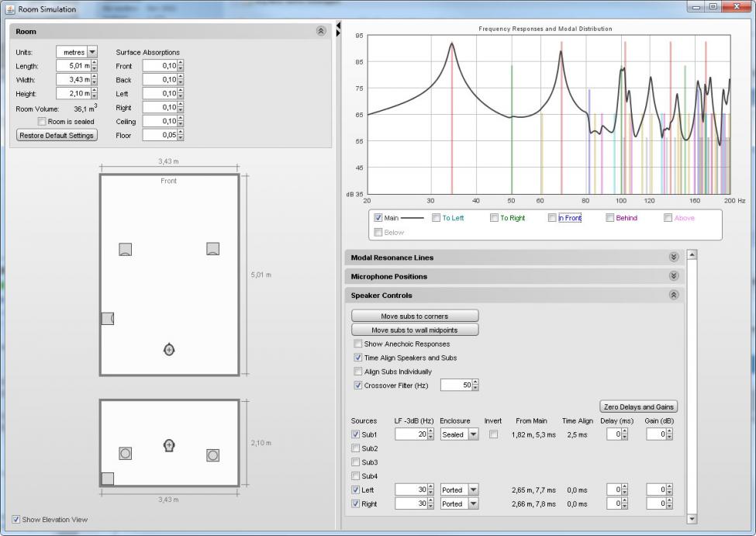The image size is (756, 536).
Task: Click the right speaker icon in plan view
Action: click(212, 249)
